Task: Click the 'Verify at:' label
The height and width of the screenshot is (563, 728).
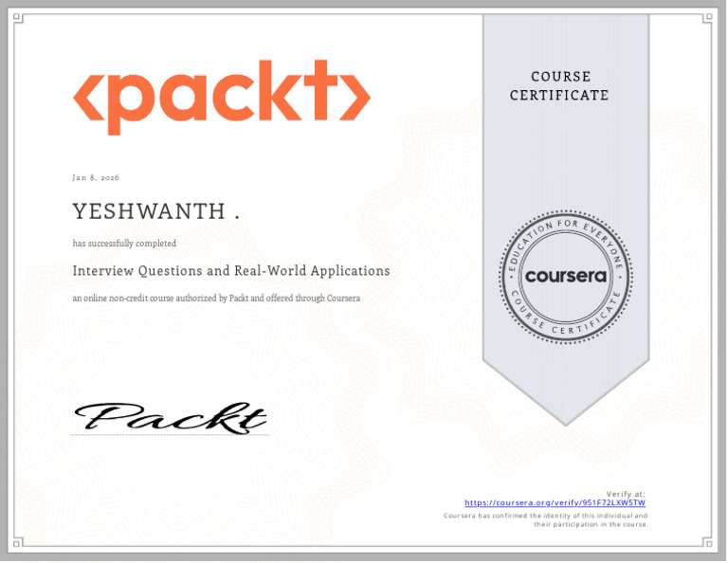Action: click(626, 494)
